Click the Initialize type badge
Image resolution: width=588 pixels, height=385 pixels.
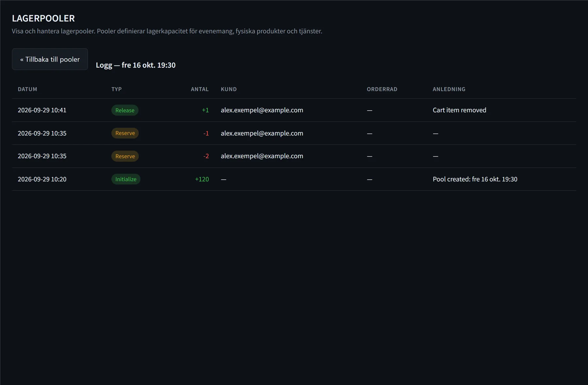coord(126,179)
